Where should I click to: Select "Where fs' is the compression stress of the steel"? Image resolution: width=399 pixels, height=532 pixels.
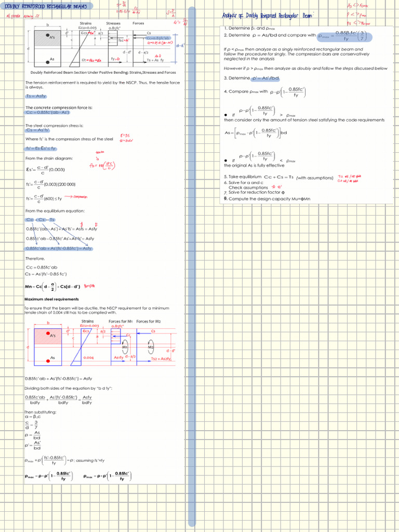pyautogui.click(x=70, y=139)
